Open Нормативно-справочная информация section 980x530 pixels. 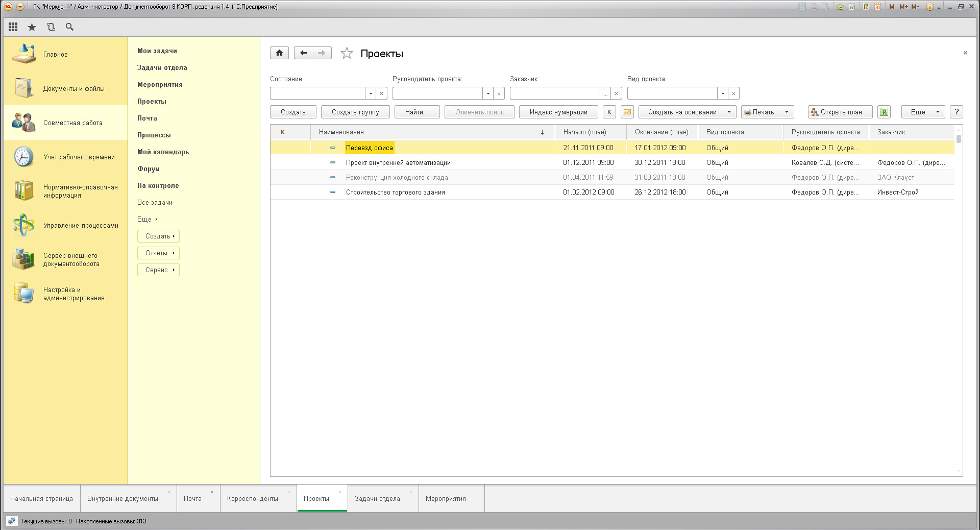pyautogui.click(x=65, y=191)
